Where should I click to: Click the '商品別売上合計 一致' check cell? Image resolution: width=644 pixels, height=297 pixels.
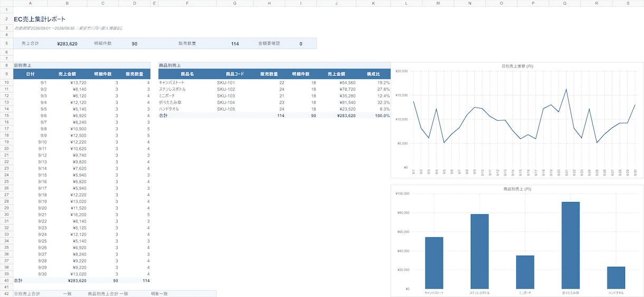(x=108, y=294)
